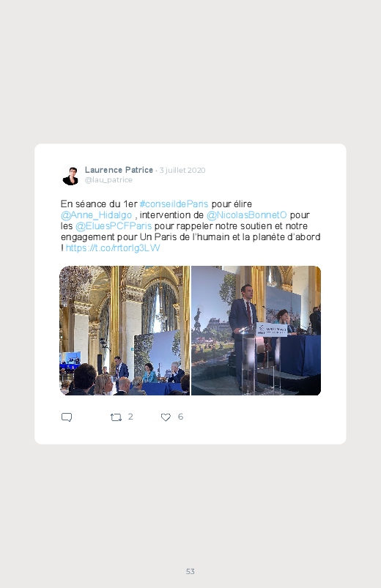Click the chandelier in the left photo

(x=76, y=280)
